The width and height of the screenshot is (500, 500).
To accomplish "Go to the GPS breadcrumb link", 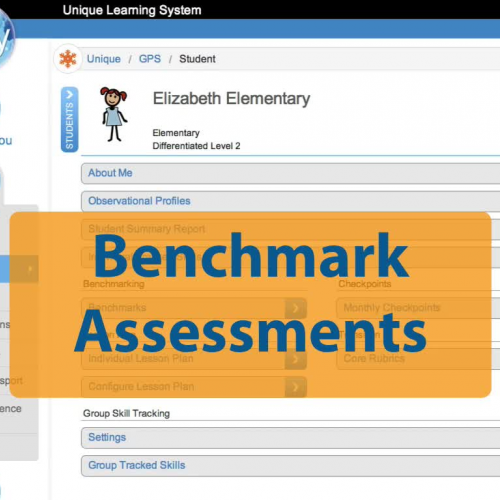I will pyautogui.click(x=150, y=59).
